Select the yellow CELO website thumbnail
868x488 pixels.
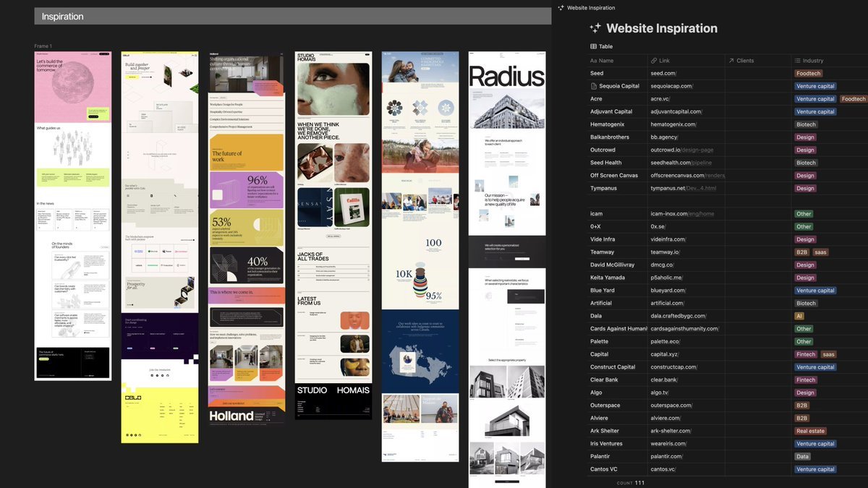159,247
